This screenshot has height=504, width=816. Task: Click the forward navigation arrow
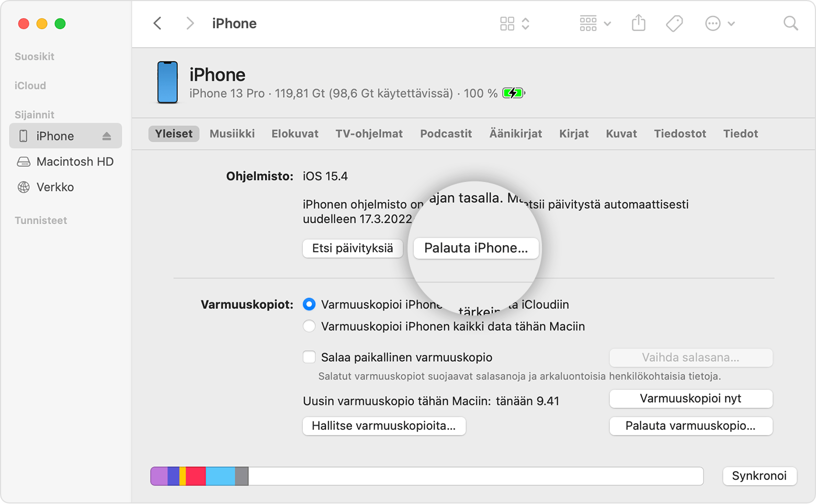pos(190,24)
